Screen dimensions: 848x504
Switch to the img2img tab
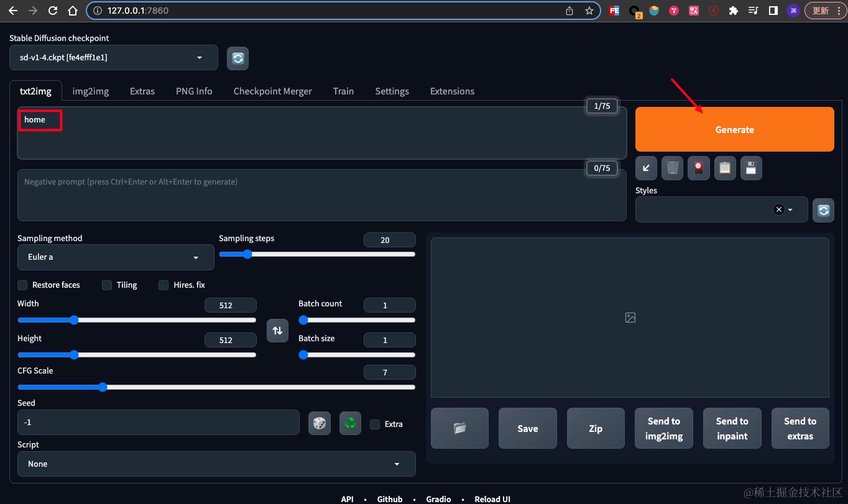[91, 91]
